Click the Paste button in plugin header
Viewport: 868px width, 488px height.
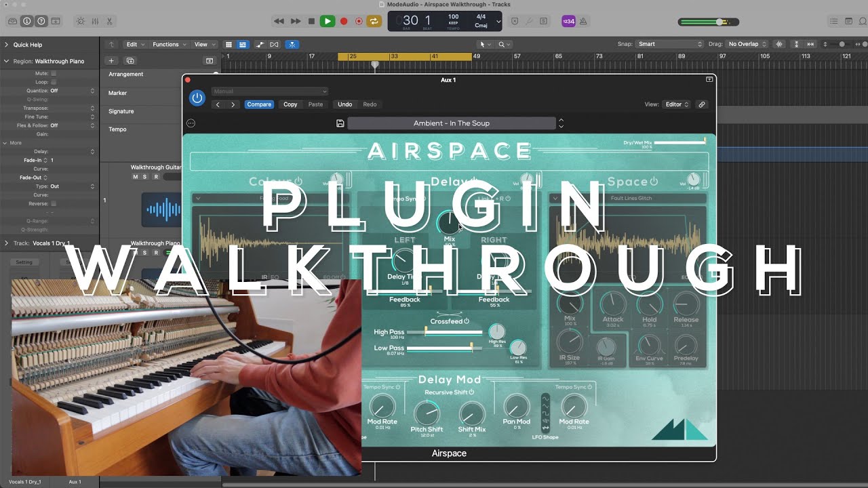315,104
